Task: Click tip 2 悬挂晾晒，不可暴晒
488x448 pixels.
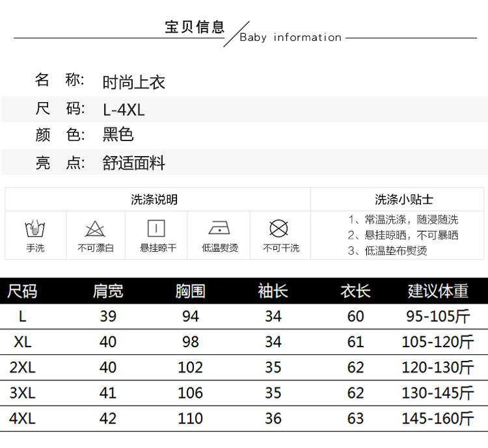Action: [x=403, y=235]
